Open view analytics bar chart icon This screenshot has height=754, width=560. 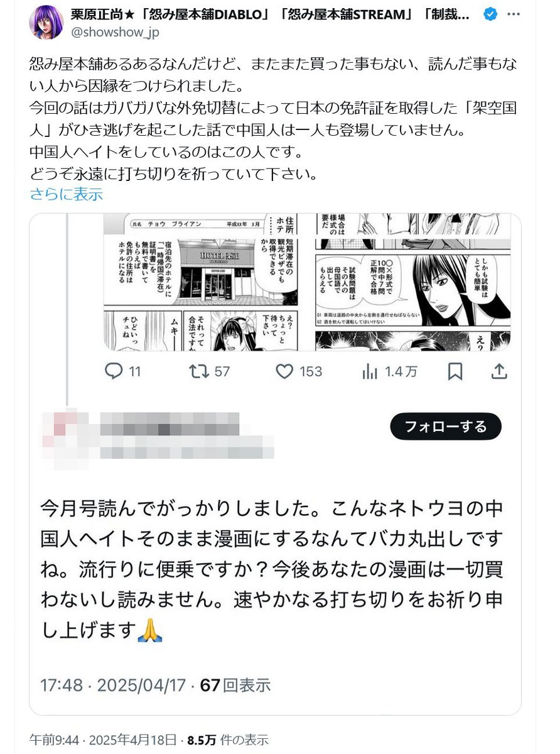coord(370,371)
